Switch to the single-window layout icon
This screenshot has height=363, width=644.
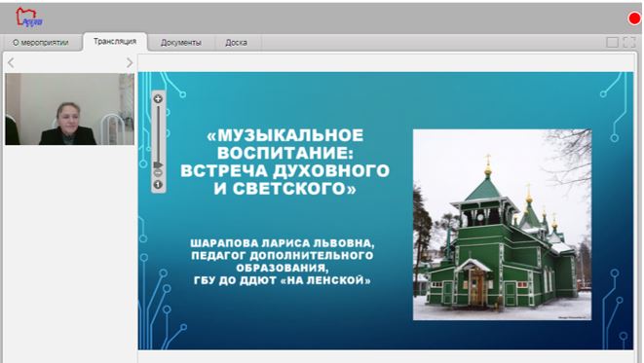click(x=613, y=42)
